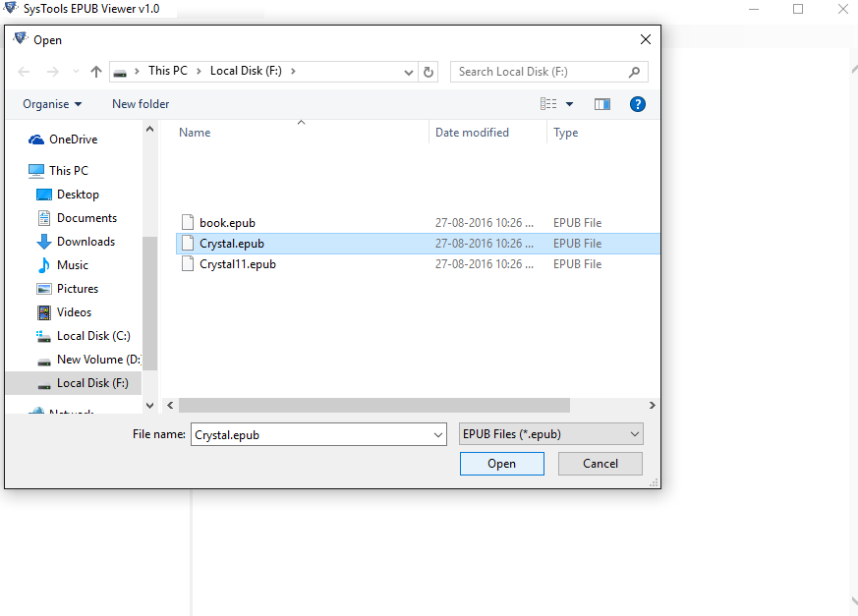The height and width of the screenshot is (616, 858).
Task: Click the This PC monitor icon
Action: 36,171
